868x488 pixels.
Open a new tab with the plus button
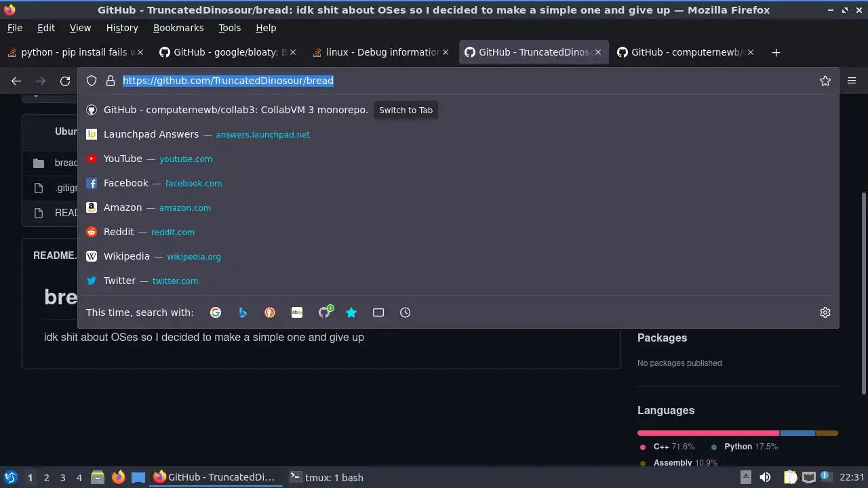776,52
